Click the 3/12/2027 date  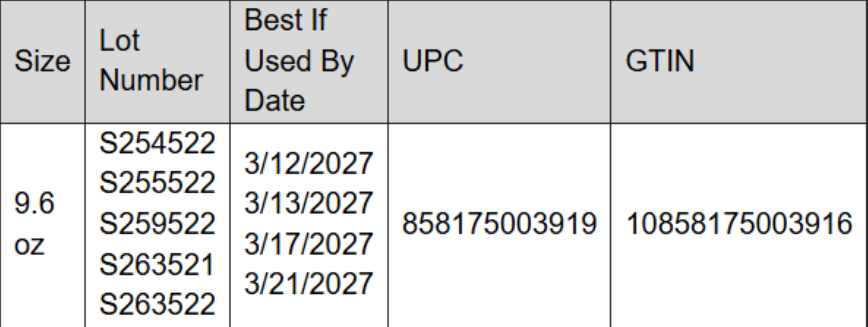(309, 164)
